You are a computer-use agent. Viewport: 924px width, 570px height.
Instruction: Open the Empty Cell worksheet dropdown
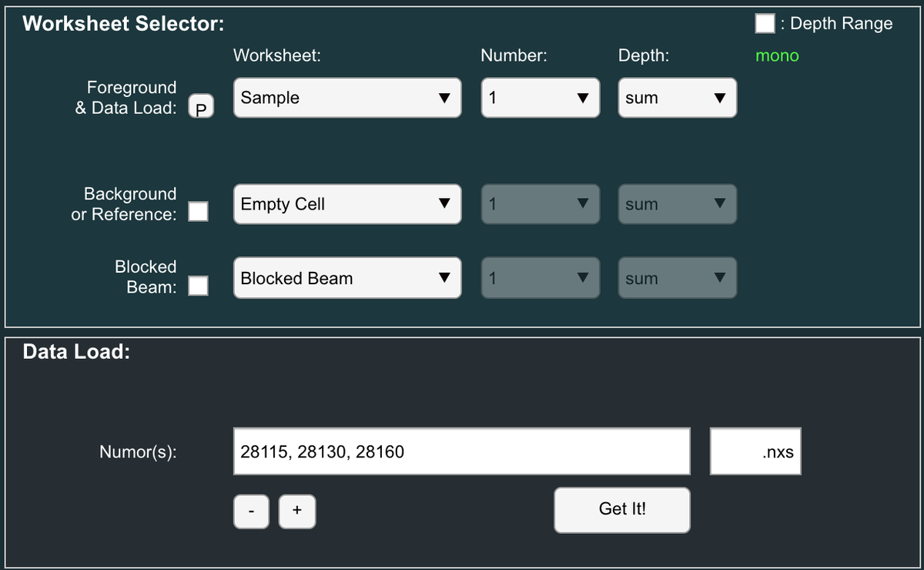tap(347, 204)
